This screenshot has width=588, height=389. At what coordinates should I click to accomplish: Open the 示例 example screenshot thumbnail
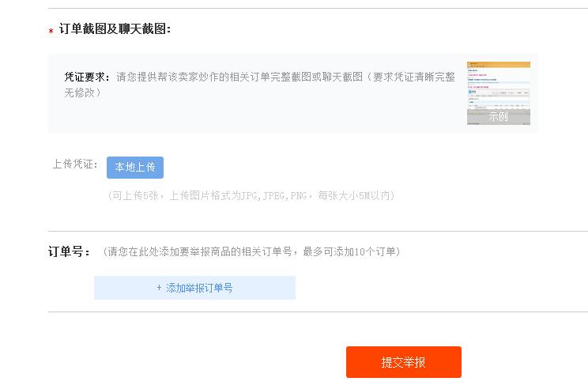pyautogui.click(x=499, y=93)
